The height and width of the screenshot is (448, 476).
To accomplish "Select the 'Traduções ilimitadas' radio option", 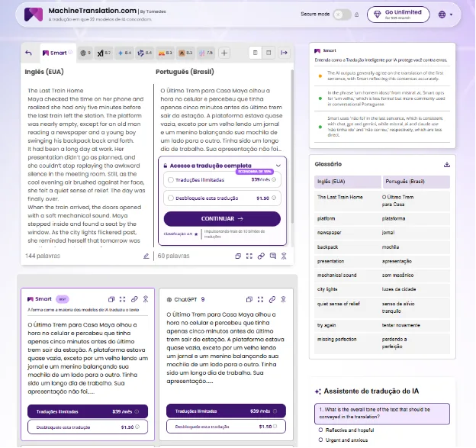I will pyautogui.click(x=169, y=180).
